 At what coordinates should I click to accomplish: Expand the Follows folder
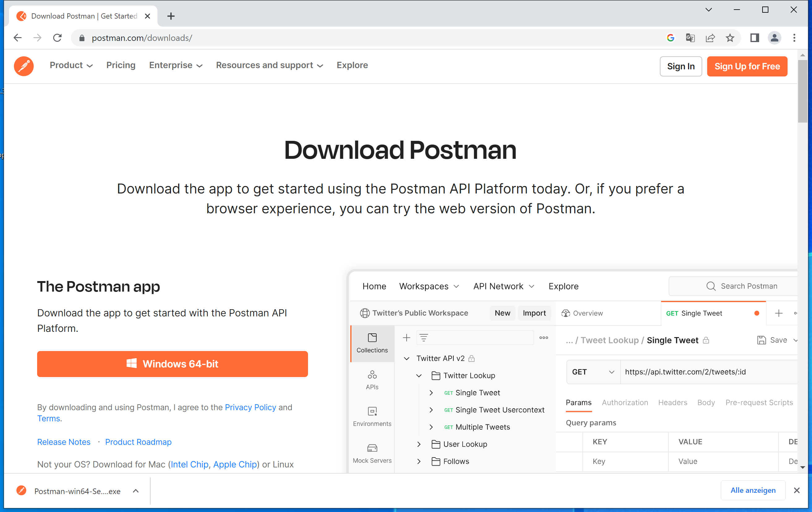pyautogui.click(x=419, y=461)
